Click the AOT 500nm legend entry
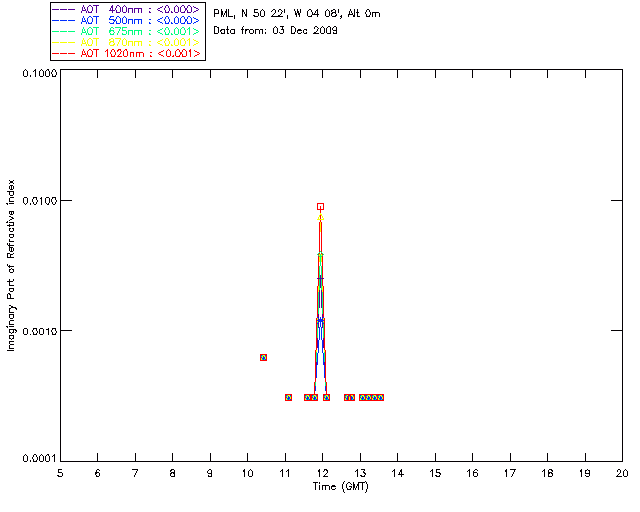This screenshot has width=640, height=512. (127, 20)
